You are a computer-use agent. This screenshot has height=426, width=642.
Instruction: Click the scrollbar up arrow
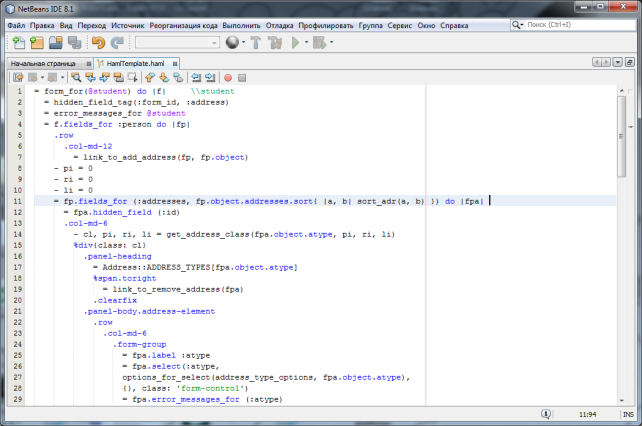coord(622,91)
